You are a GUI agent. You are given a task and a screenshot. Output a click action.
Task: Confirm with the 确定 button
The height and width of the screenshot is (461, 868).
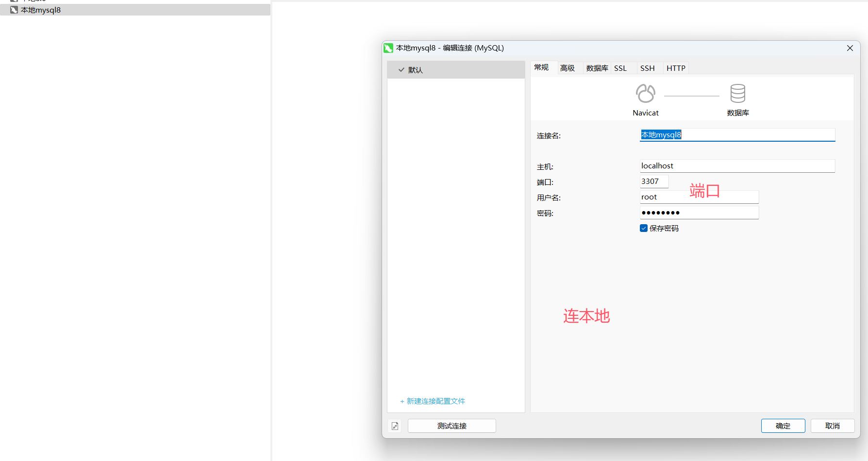[783, 426]
